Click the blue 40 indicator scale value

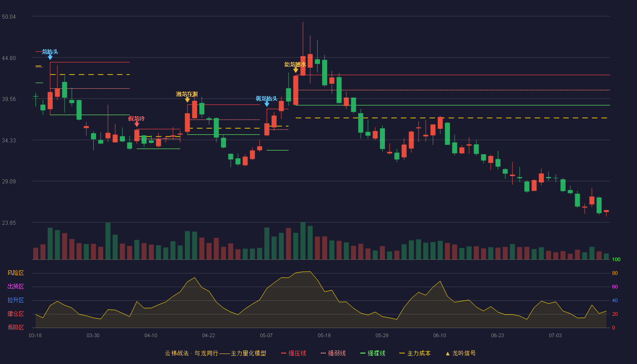[615, 301]
